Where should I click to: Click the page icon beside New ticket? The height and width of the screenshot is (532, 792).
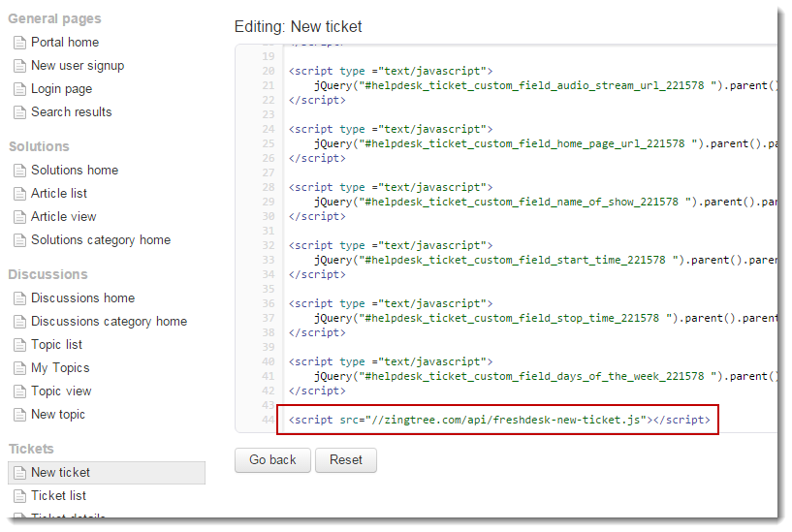point(19,473)
